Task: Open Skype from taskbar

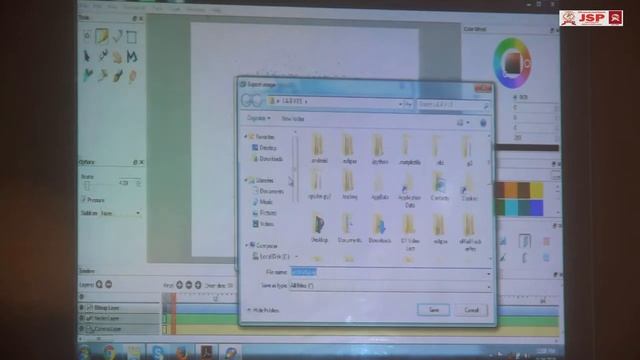Action: tap(158, 352)
